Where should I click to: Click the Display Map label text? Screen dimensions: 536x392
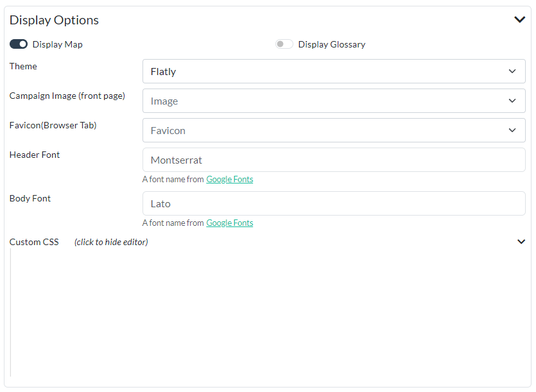pyautogui.click(x=57, y=44)
